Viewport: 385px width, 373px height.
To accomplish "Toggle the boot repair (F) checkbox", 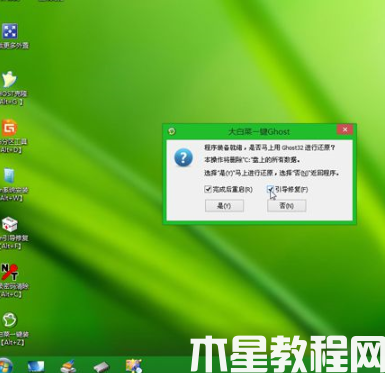I will point(270,189).
